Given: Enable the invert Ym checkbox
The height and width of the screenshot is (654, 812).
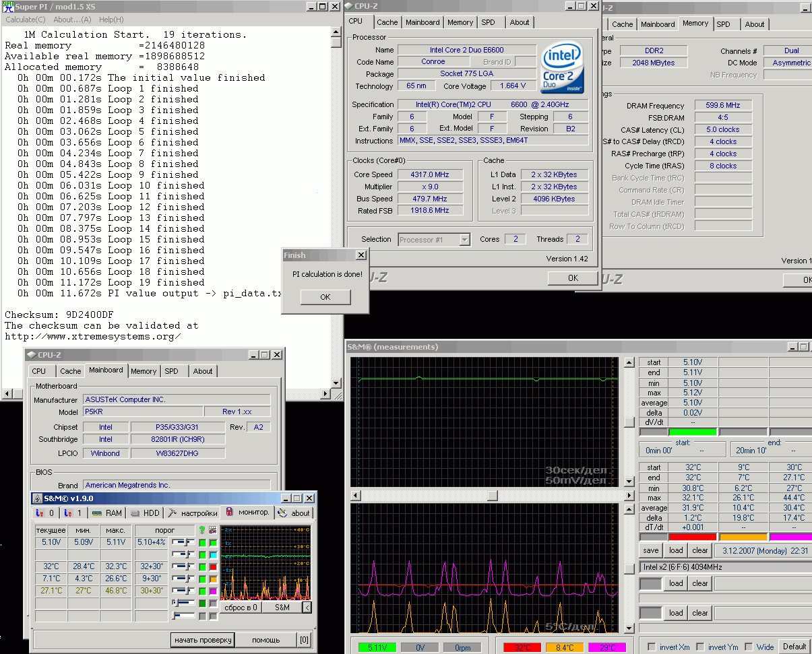Looking at the screenshot, I should coord(701,647).
